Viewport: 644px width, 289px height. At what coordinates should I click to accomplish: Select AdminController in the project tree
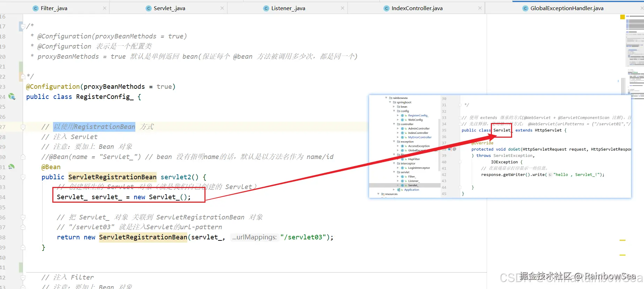pos(419,129)
